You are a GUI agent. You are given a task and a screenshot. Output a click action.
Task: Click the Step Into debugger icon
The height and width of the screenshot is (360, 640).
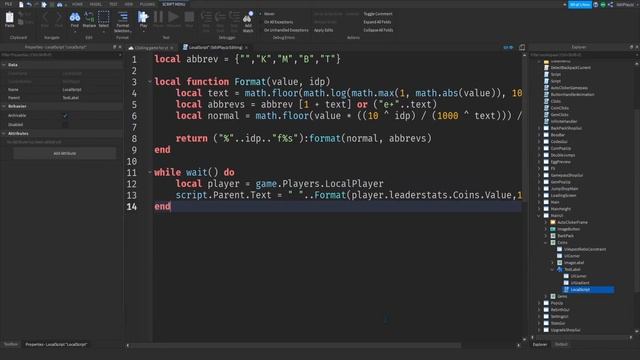(x=207, y=17)
